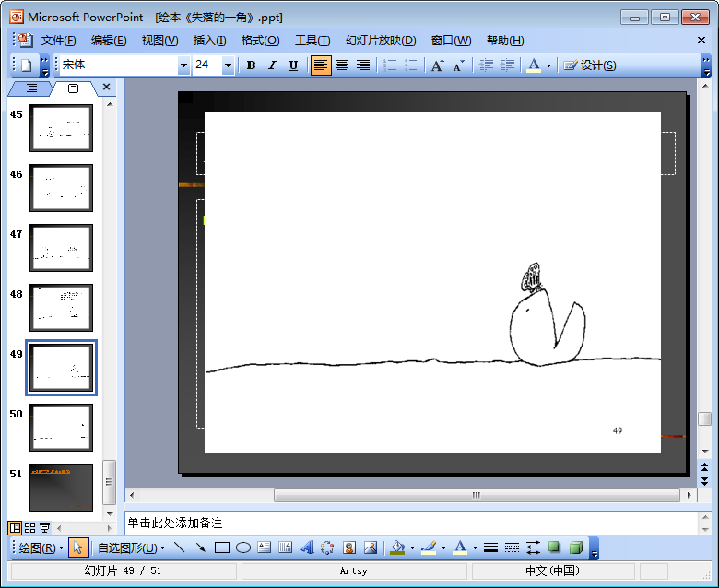Viewport: 719px width, 588px height.
Task: Select slide 51 thumbnail
Action: (62, 488)
